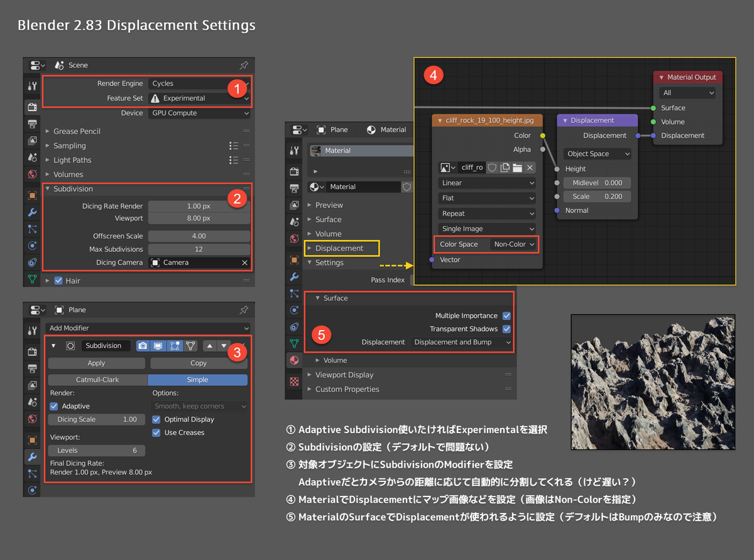754x560 pixels.
Task: Adjust Max Subdivisions 12 field
Action: point(199,249)
